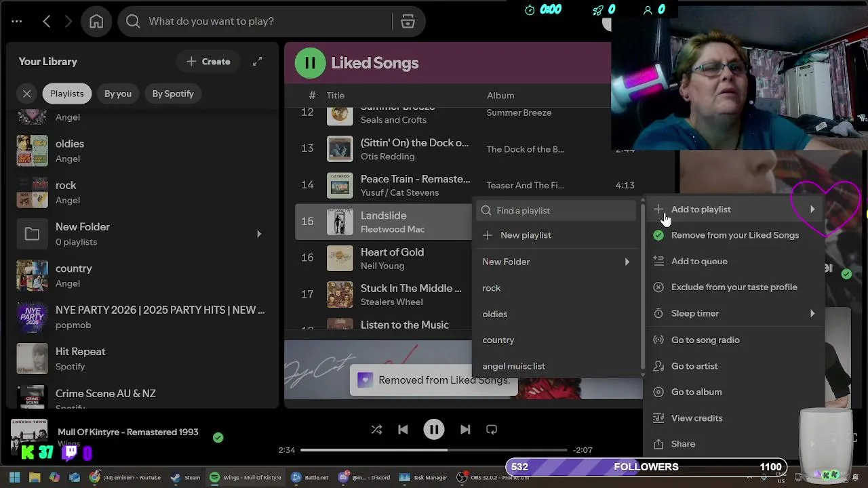This screenshot has height=488, width=868.
Task: Open File Explorer from taskbar
Action: pos(35,477)
